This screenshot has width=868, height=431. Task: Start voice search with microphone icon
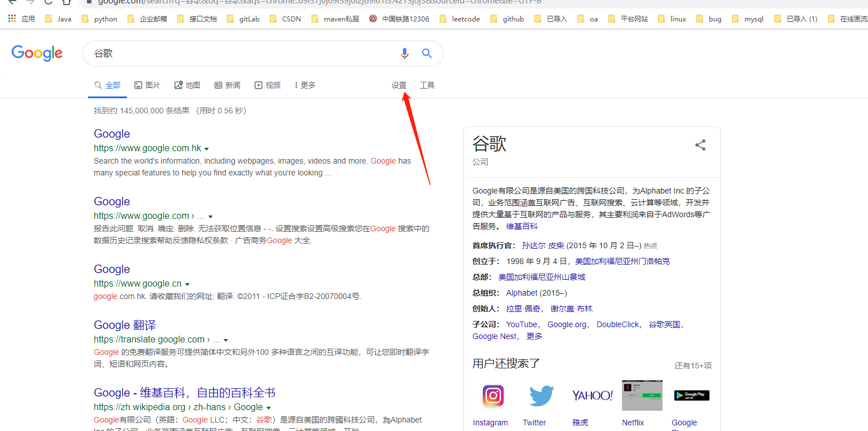coord(404,54)
